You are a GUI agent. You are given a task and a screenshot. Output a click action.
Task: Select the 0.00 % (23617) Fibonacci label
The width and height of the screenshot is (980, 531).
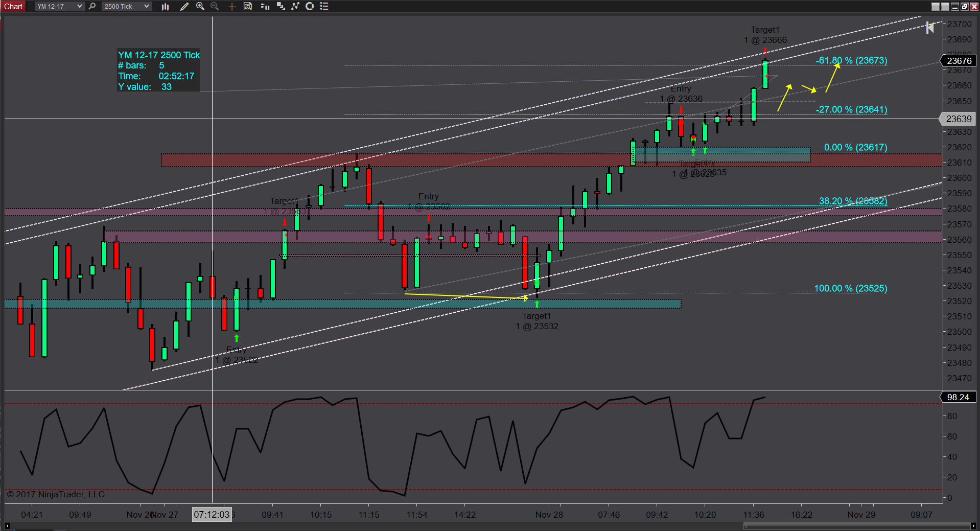coord(855,147)
